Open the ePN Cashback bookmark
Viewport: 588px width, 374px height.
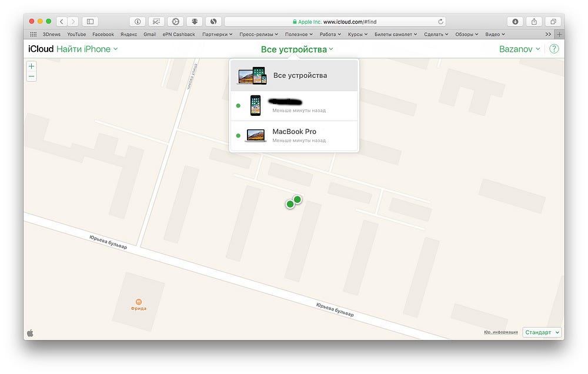click(179, 34)
